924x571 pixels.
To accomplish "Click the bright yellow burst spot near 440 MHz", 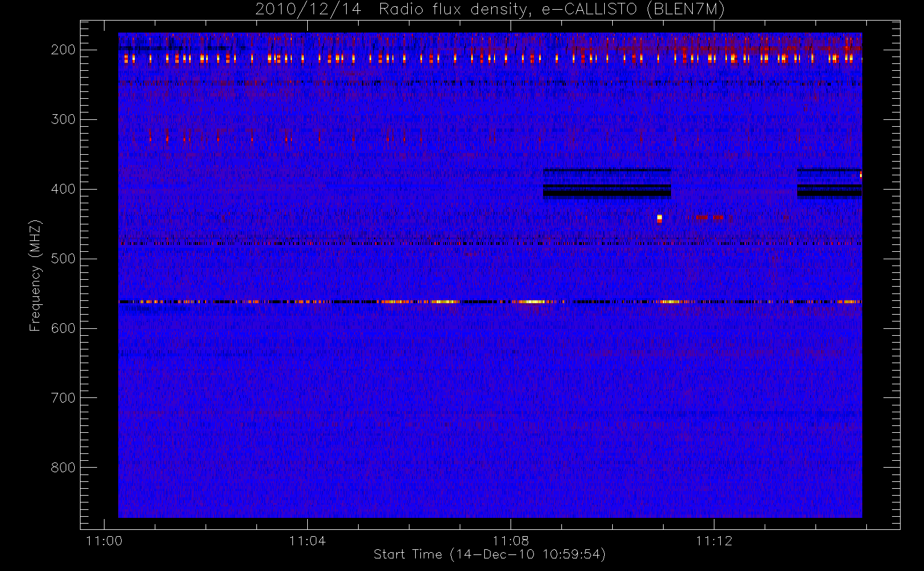I will click(660, 218).
